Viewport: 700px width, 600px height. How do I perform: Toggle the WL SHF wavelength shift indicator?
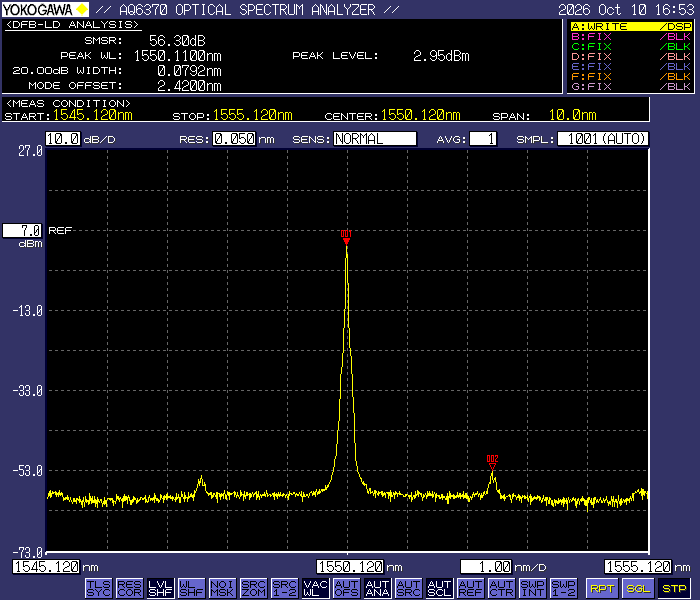click(x=191, y=588)
